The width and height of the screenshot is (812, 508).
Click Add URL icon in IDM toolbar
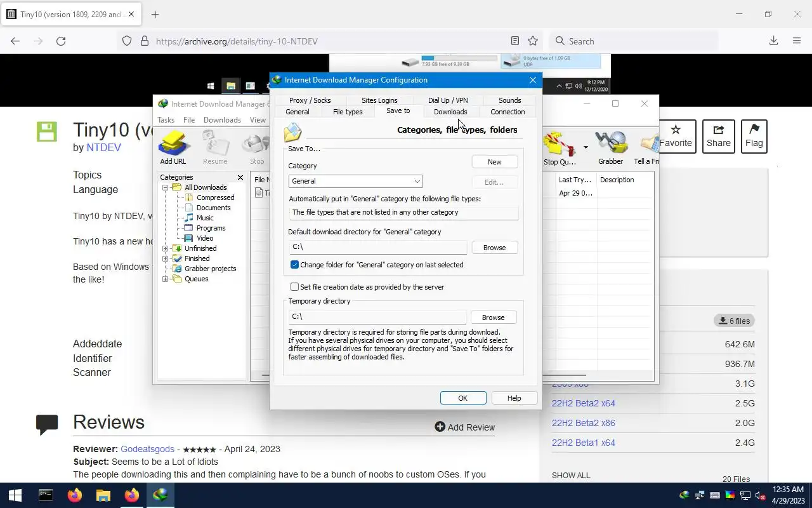click(173, 148)
